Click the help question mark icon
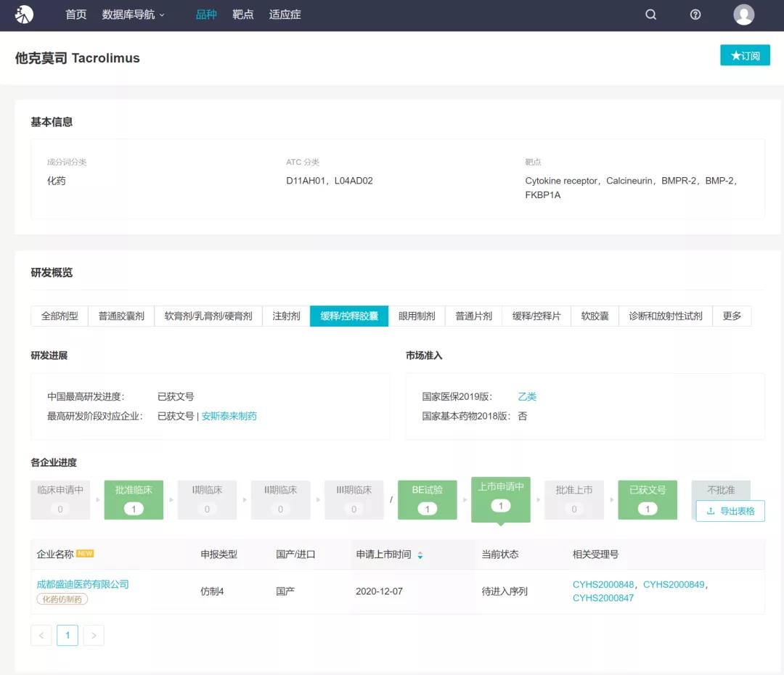Screen dimensions: 784x675 click(695, 15)
